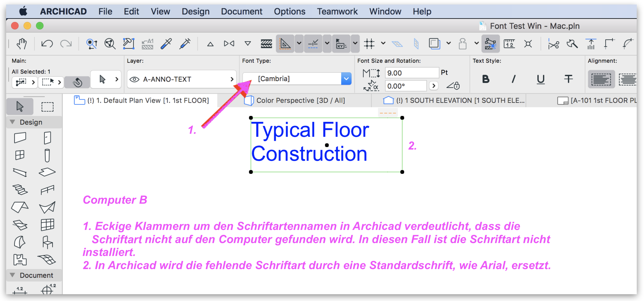Screen dimensions: 644x301
Task: Click the Fillet corner icon
Action: (628, 44)
